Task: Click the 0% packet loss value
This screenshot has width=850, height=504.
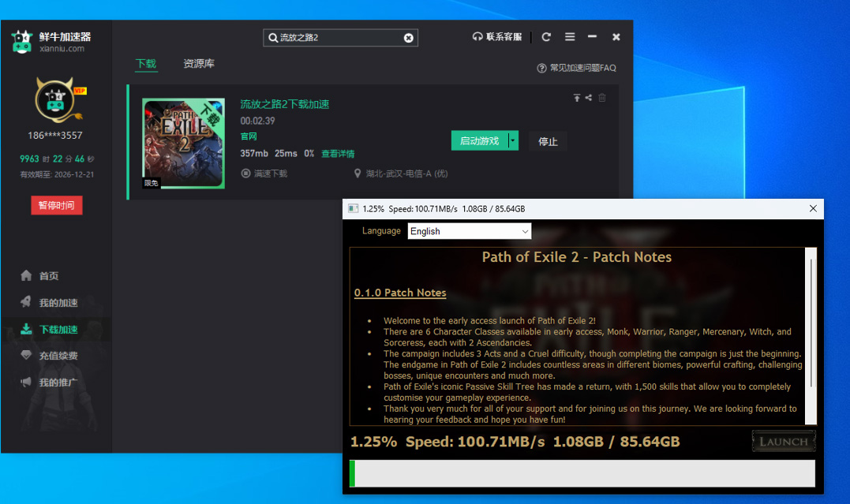Action: coord(309,153)
